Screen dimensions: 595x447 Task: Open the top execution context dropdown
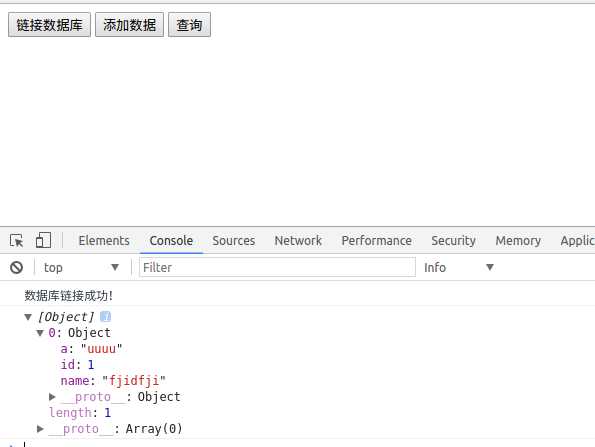pyautogui.click(x=81, y=268)
